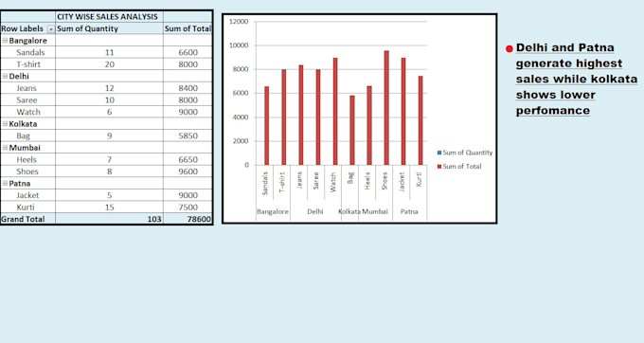Select the T-shirt quantity cell 20
The image size is (644, 343).
click(109, 64)
